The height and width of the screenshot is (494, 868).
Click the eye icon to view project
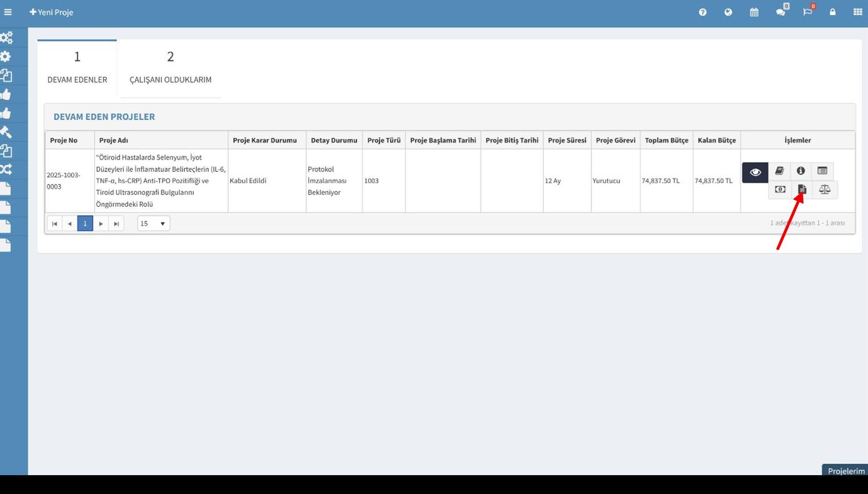tap(755, 172)
